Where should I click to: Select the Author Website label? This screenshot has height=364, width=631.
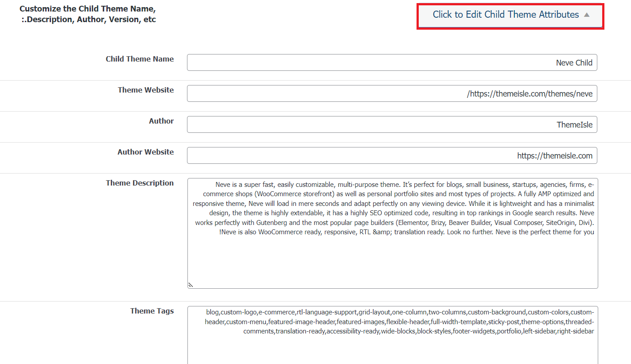145,152
